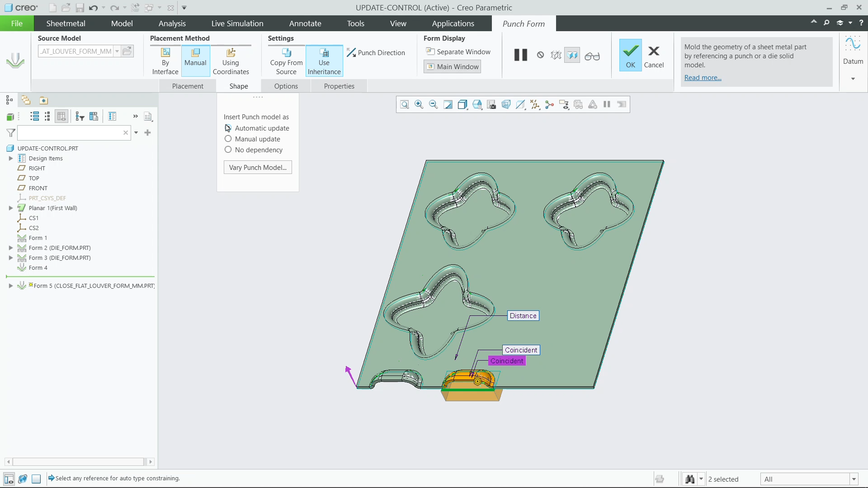Switch to the Sheetmetal ribbon tab

[x=66, y=23]
